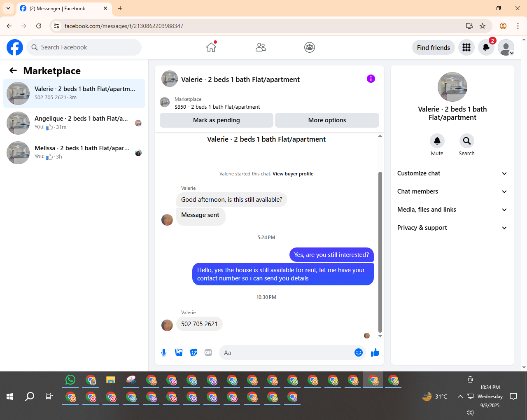Open Windows taskbar search

(x=30, y=397)
